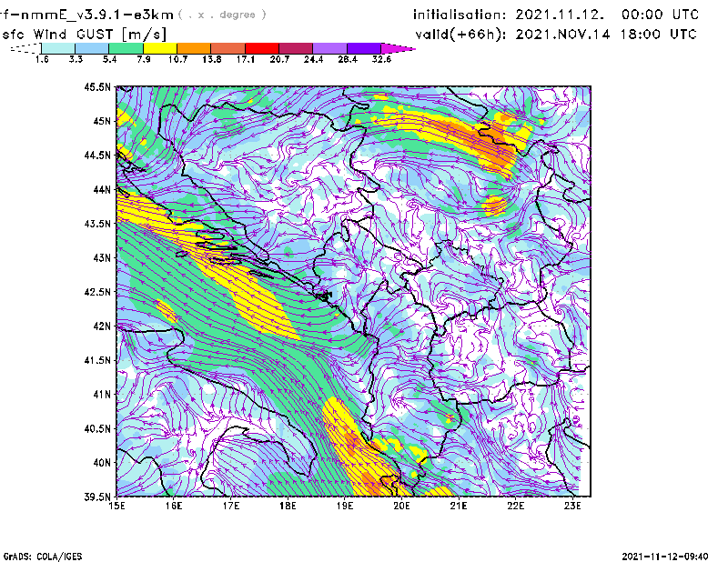Click the salmon legend swatch (13.8–17.1)
Viewport: 728px width, 562px height.
pos(228,48)
